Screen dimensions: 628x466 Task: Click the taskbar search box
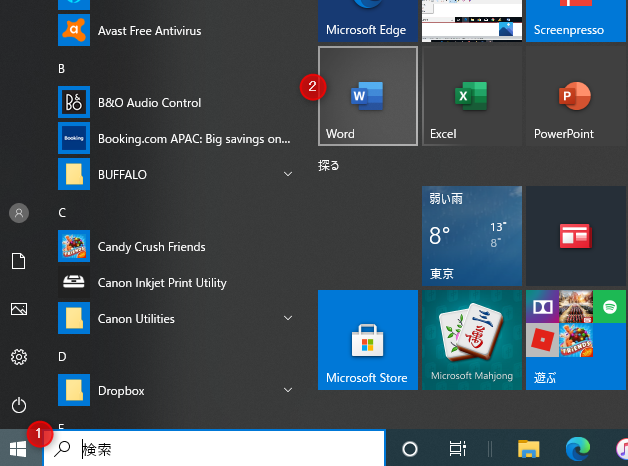tap(215, 450)
